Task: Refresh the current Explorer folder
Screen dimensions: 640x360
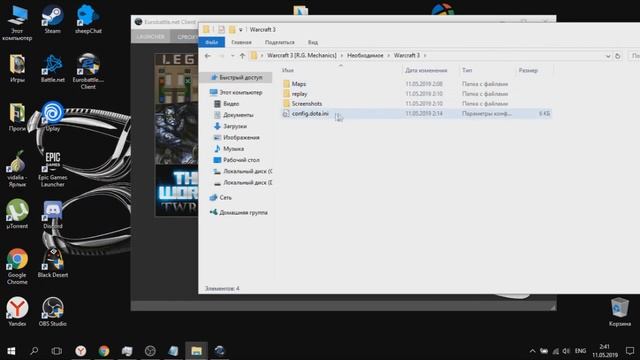Action: pyautogui.click(x=618, y=56)
